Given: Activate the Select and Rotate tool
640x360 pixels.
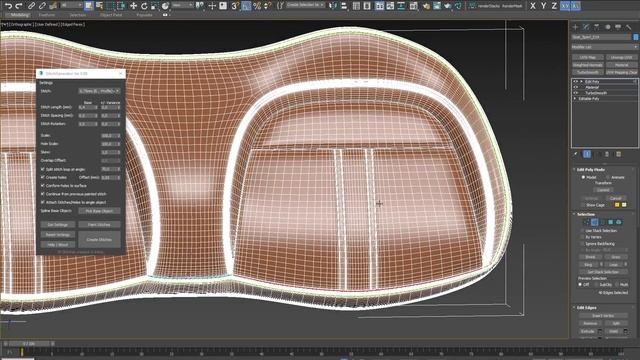Looking at the screenshot, I should [x=144, y=6].
